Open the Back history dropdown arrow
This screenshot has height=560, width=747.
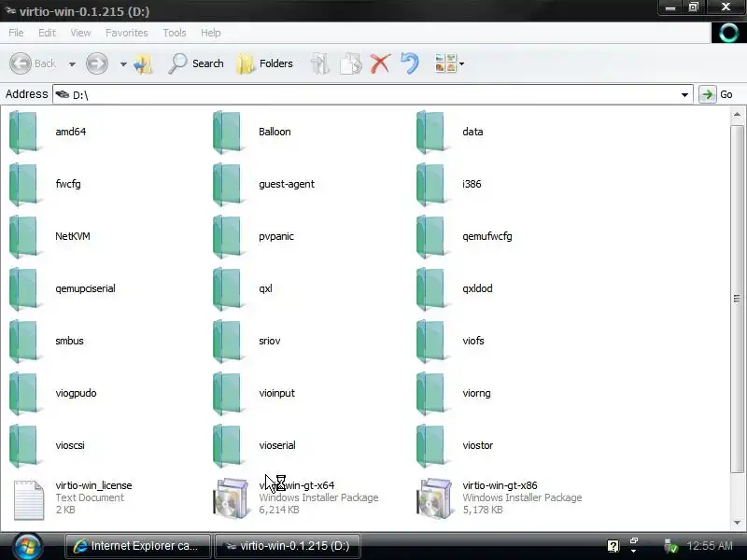tap(72, 63)
